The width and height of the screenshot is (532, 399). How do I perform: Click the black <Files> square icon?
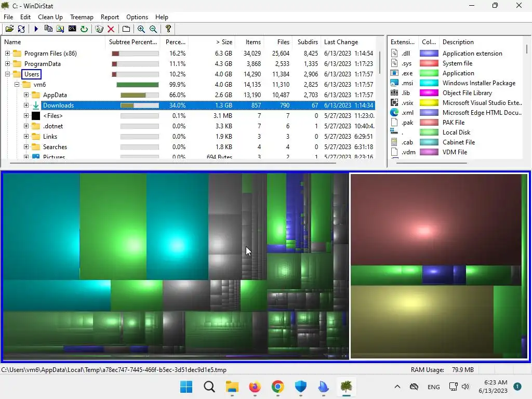pyautogui.click(x=36, y=116)
